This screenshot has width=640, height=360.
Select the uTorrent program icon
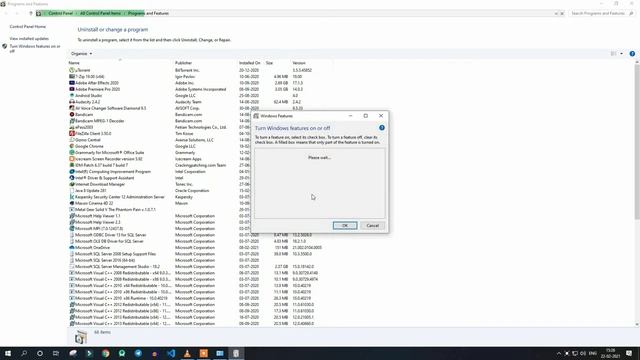click(72, 70)
